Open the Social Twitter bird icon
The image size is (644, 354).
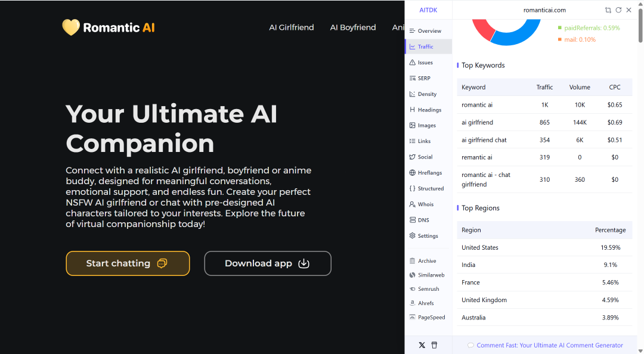[413, 157]
